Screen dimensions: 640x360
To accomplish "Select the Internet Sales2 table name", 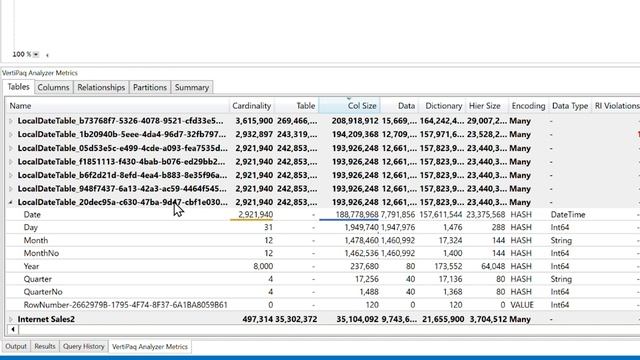I will pos(46,319).
